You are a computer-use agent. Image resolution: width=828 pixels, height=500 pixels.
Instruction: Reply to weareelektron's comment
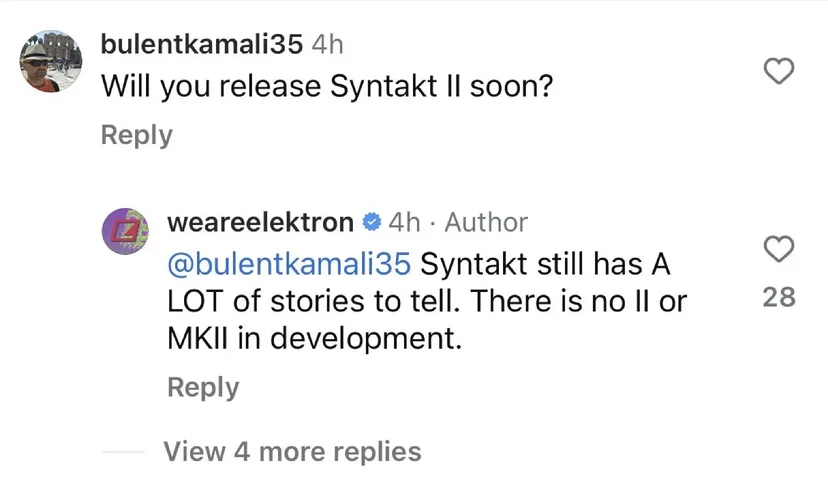click(x=203, y=387)
